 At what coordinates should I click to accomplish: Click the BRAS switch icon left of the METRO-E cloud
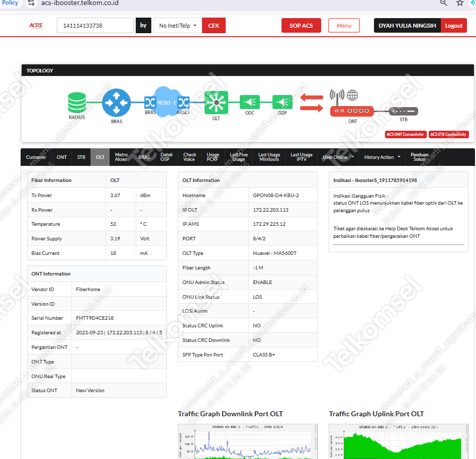point(150,102)
